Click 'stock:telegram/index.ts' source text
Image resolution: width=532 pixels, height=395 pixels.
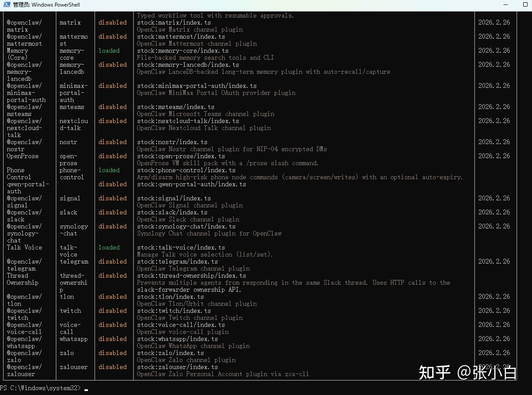(x=178, y=261)
